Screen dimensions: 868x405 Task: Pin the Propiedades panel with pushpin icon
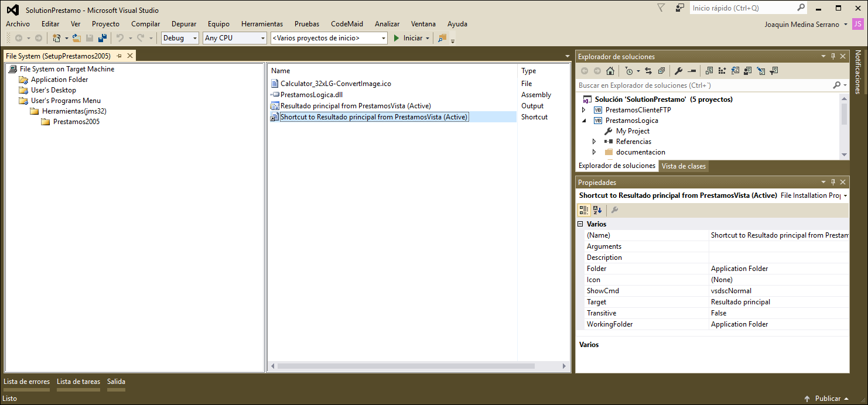(833, 183)
